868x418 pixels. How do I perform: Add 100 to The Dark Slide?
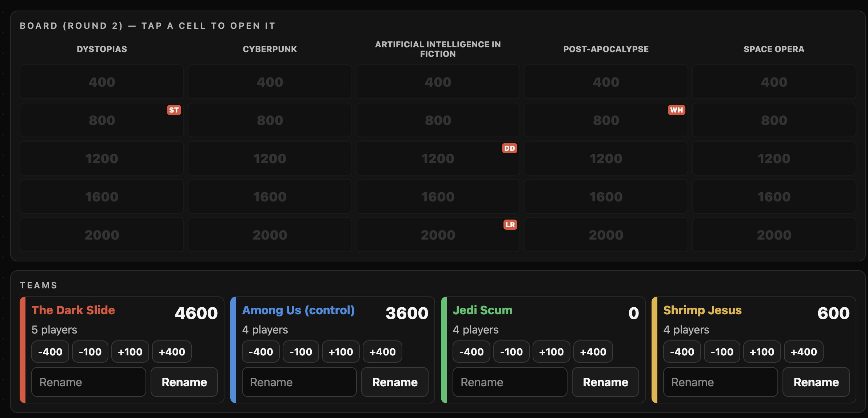tap(130, 352)
